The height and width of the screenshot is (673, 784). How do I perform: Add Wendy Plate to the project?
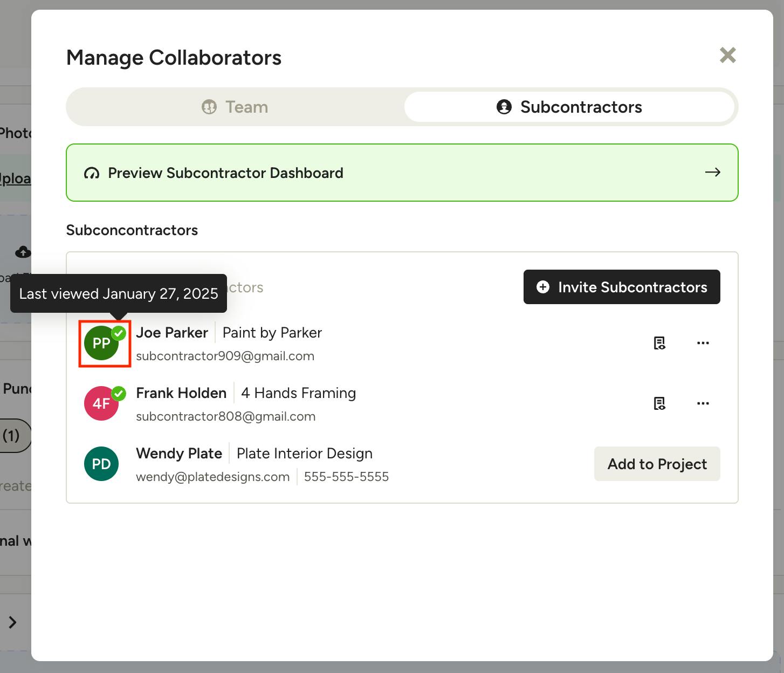(x=657, y=464)
